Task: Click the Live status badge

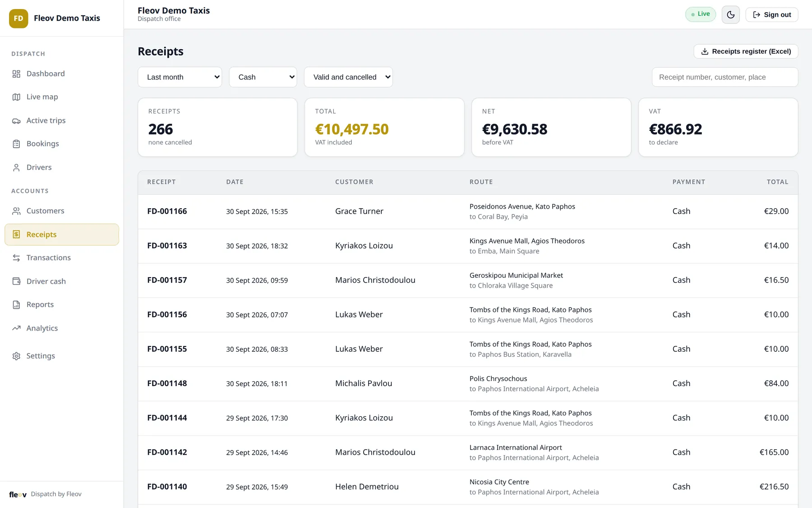Action: [701, 14]
